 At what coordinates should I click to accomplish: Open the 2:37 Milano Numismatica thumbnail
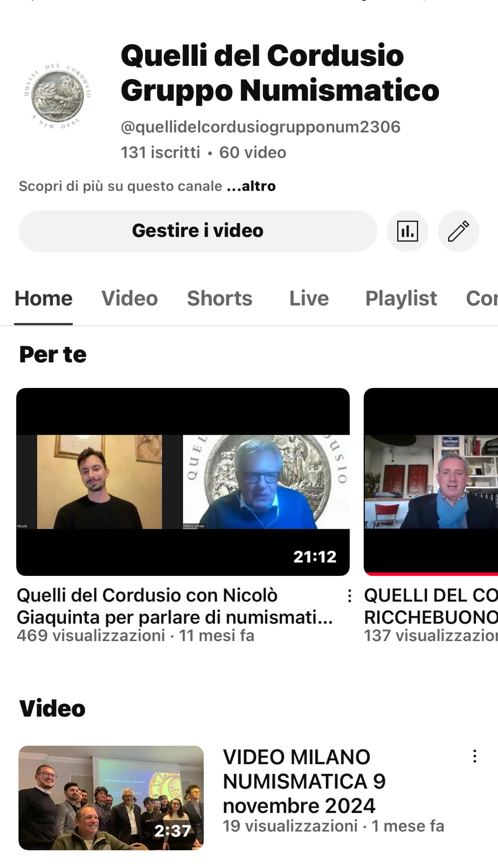111,798
